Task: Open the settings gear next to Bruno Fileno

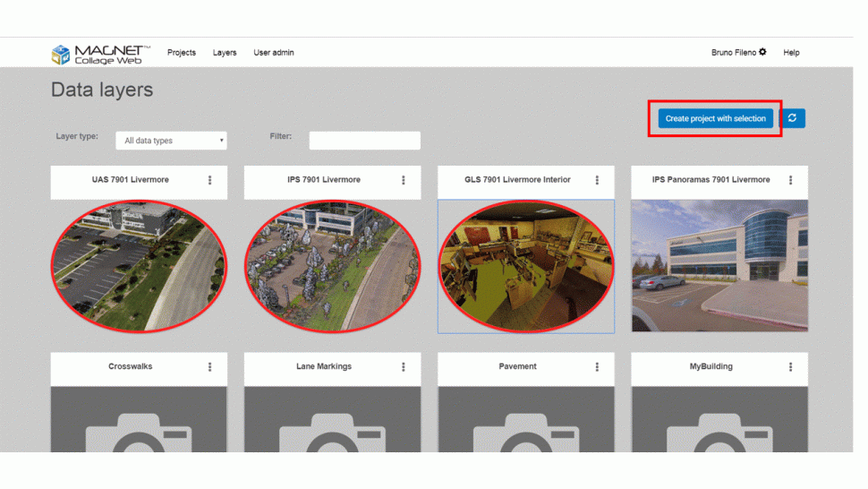Action: [x=762, y=52]
